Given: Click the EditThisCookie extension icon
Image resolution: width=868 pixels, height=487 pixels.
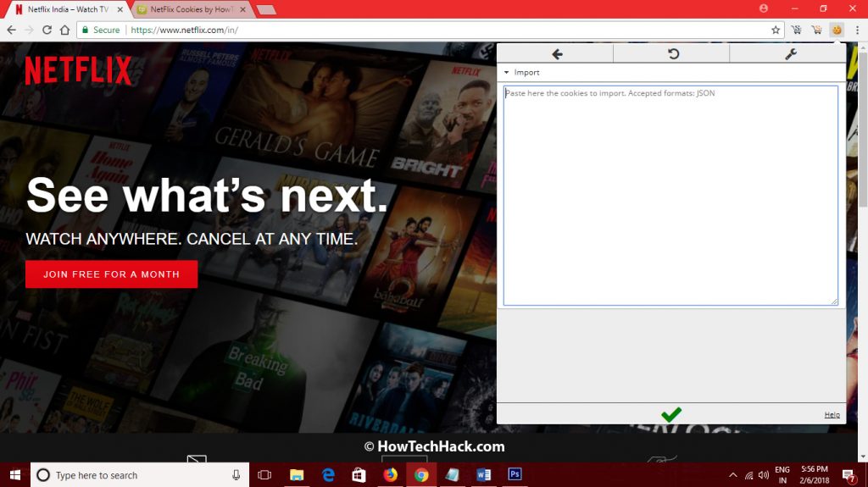Looking at the screenshot, I should point(837,30).
